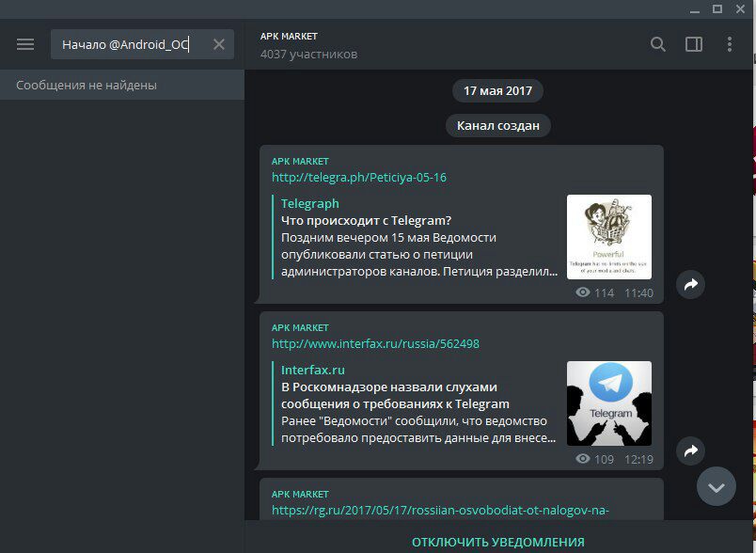
Task: Click the 17 мая 2017 date badge
Action: pos(497,90)
